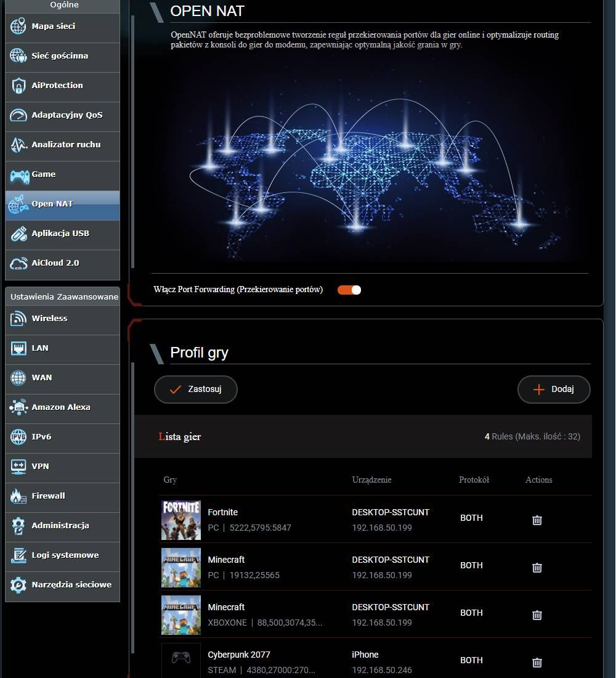Click the Ustawienia Zaawansowane section header

[64, 297]
